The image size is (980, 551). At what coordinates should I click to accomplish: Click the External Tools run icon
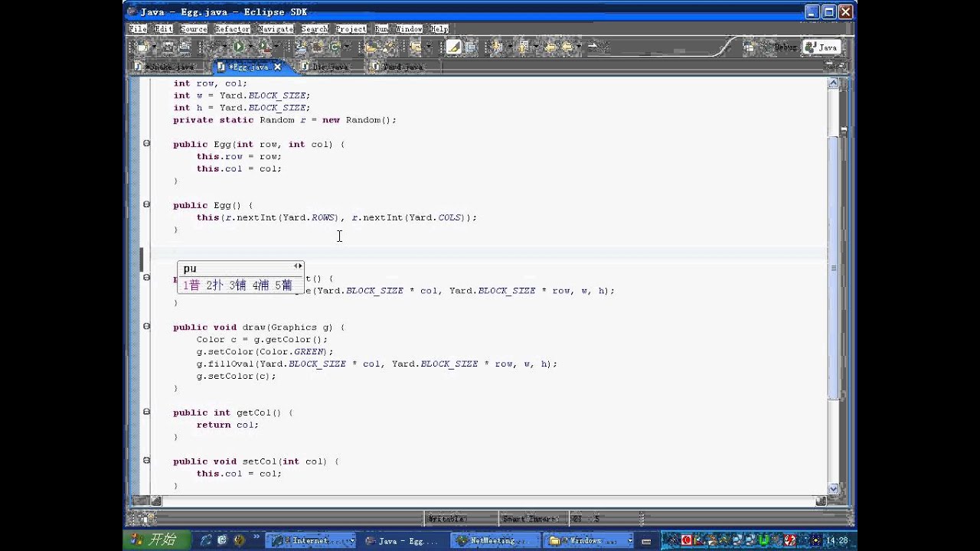tap(265, 47)
